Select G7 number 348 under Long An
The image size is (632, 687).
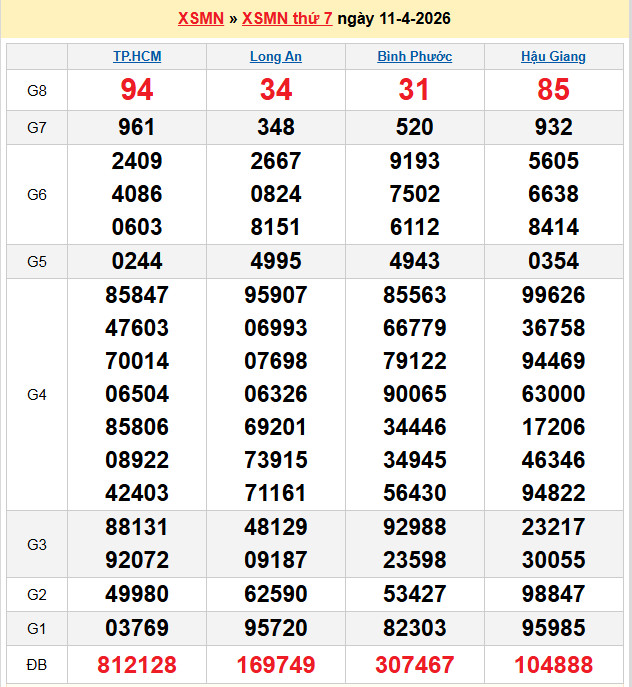(275, 127)
